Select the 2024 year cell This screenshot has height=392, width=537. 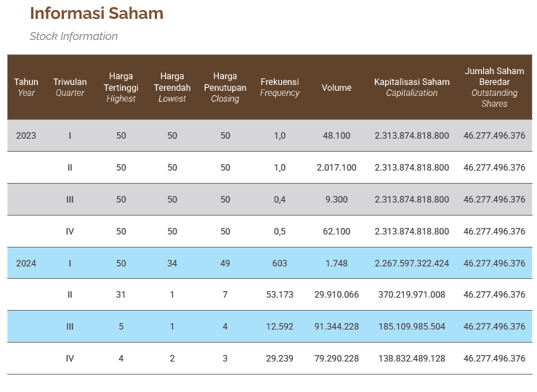[x=26, y=263]
